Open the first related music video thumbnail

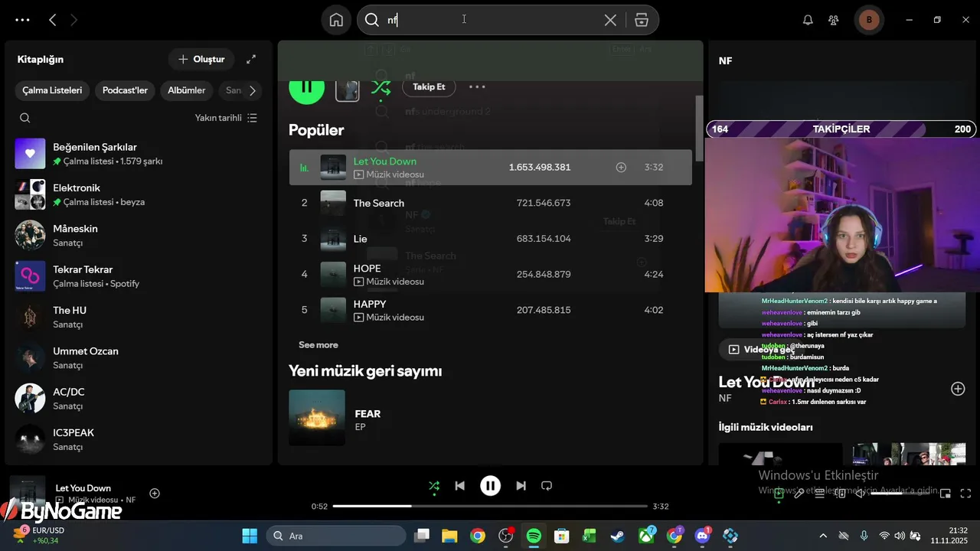click(x=780, y=454)
